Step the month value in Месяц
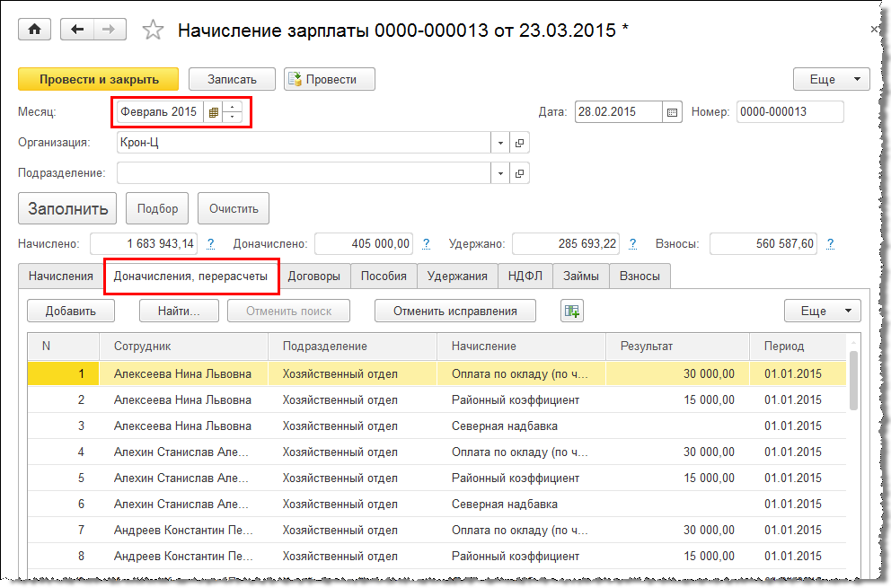 pos(233,112)
